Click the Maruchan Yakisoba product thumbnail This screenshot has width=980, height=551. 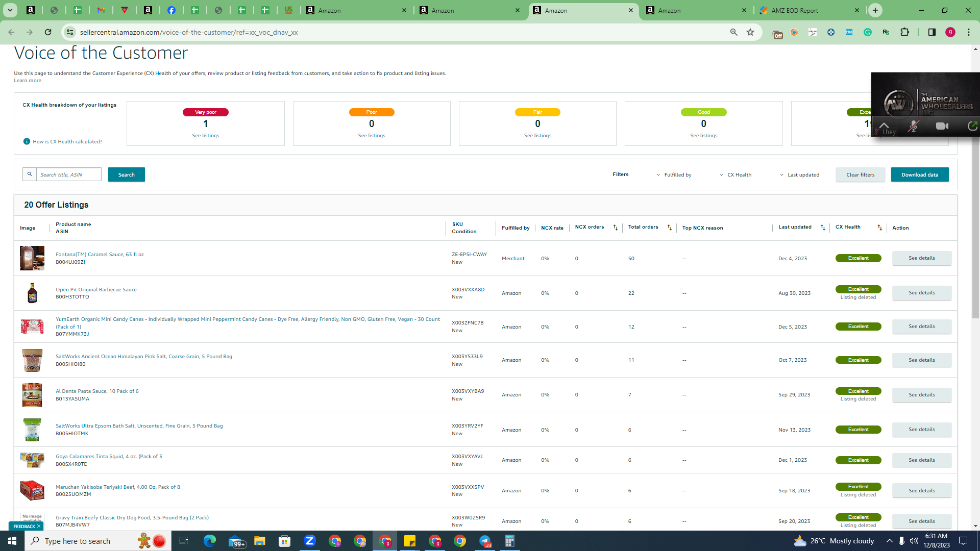pos(32,490)
